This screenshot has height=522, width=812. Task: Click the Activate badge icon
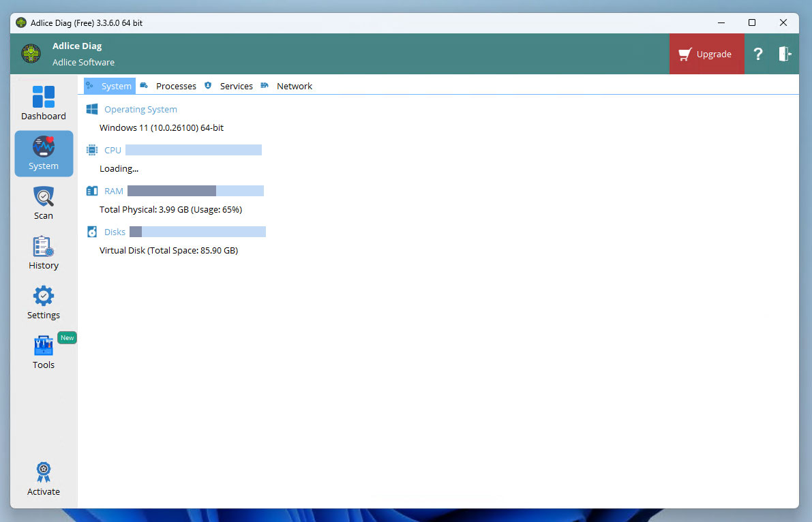pos(44,472)
